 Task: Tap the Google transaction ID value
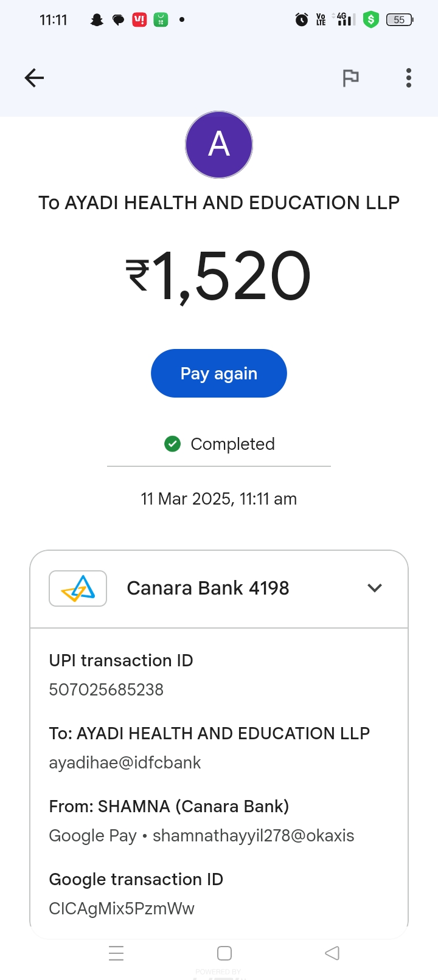pyautogui.click(x=122, y=909)
